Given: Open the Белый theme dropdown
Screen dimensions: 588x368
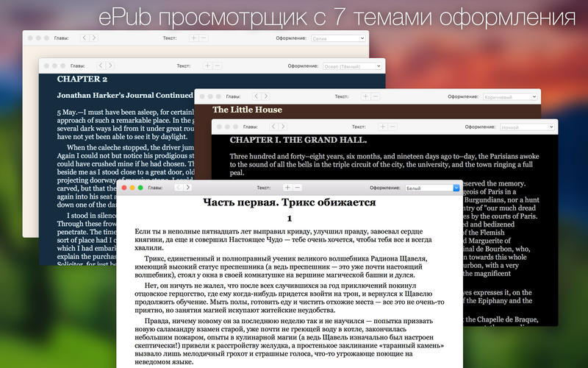Looking at the screenshot, I should coord(432,188).
